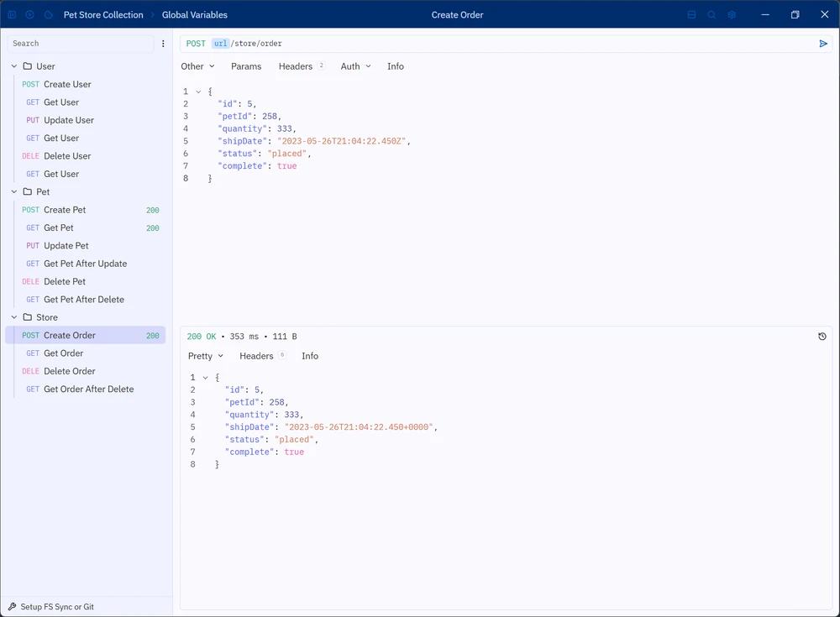This screenshot has width=840, height=617.
Task: Open Get Order After Delete request
Action: coord(86,390)
